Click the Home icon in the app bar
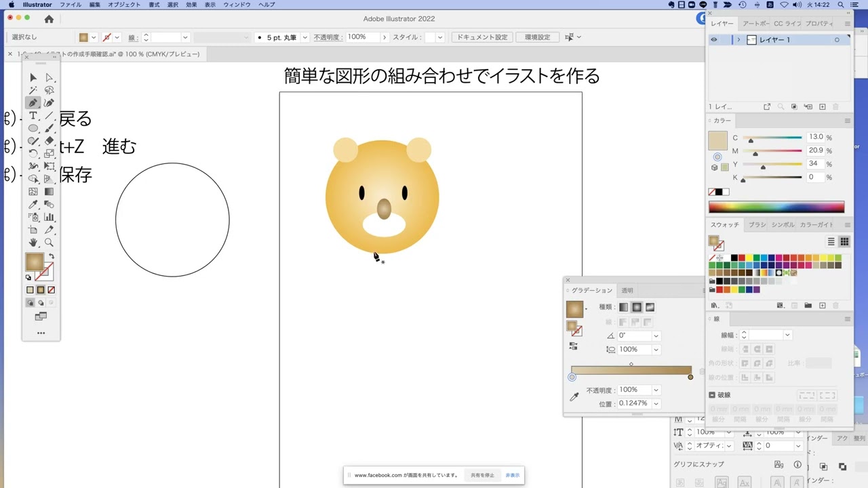 [49, 19]
